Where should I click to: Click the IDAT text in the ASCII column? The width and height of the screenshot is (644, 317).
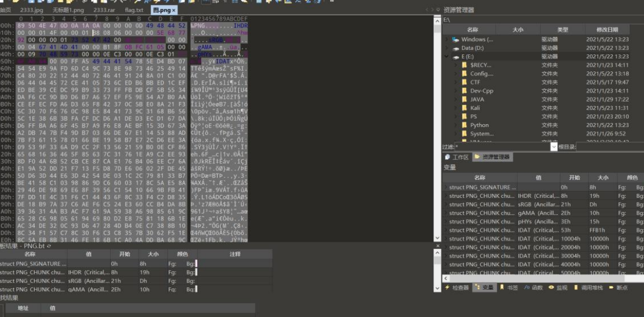click(223, 61)
